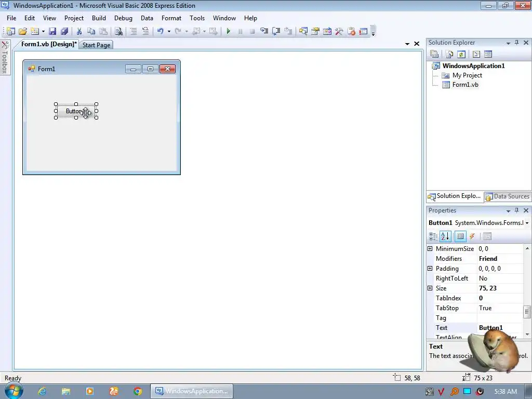Screen dimensions: 532x399
Task: Click the Step Into debug icon
Action: point(264,31)
